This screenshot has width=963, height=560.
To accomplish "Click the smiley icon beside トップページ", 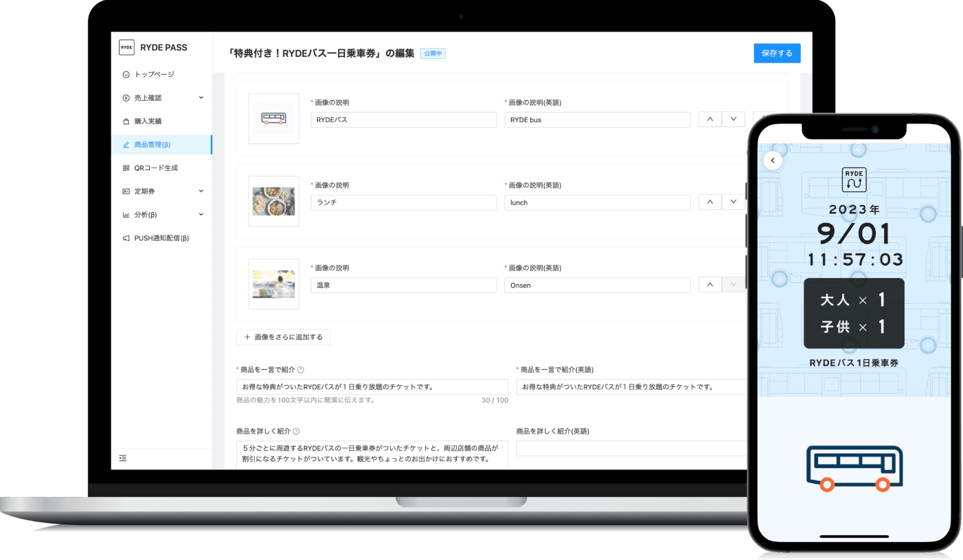I will (126, 74).
